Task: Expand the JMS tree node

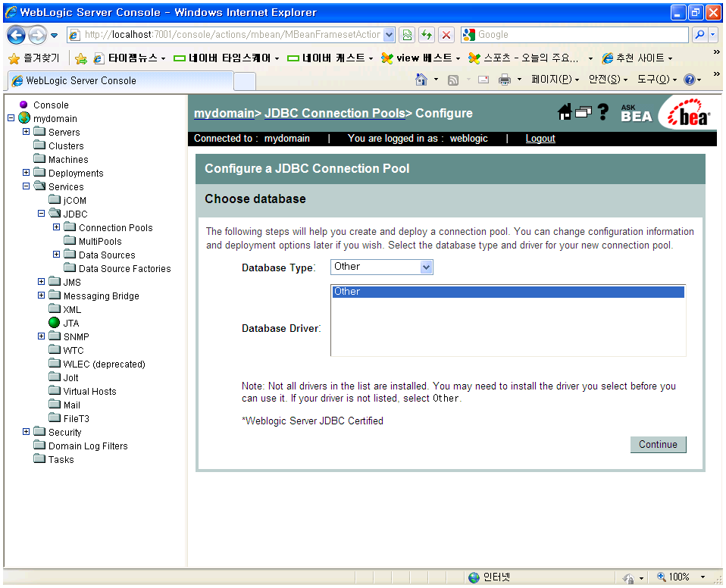Action: pyautogui.click(x=41, y=282)
